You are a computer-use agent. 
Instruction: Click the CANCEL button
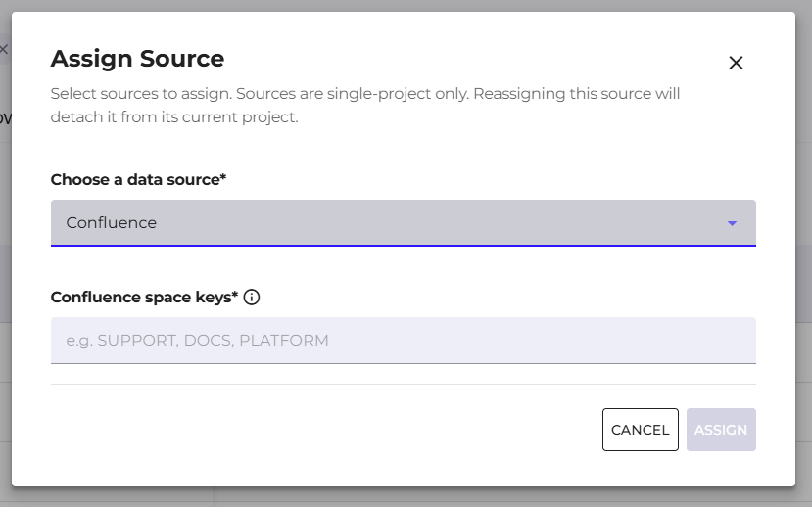point(640,430)
